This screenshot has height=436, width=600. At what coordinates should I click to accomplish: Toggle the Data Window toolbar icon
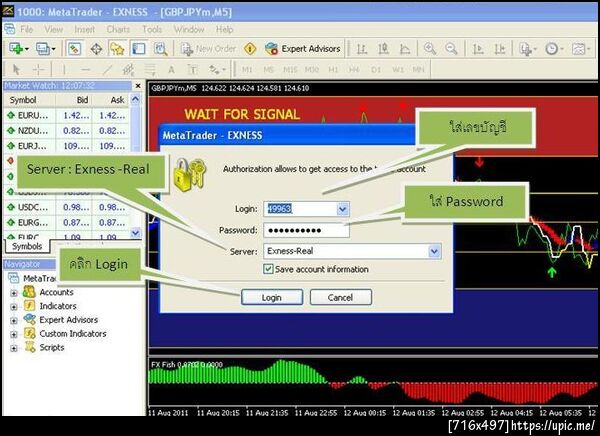click(96, 49)
